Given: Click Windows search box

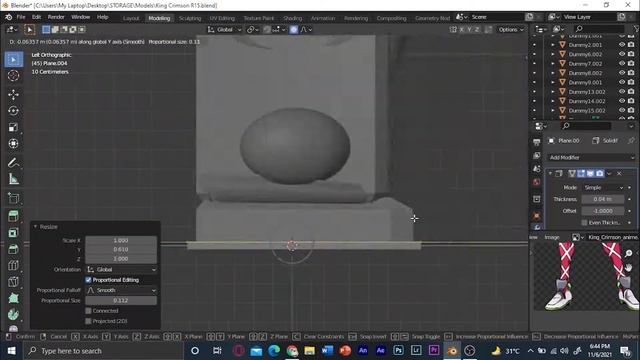Looking at the screenshot, I should point(104,351).
